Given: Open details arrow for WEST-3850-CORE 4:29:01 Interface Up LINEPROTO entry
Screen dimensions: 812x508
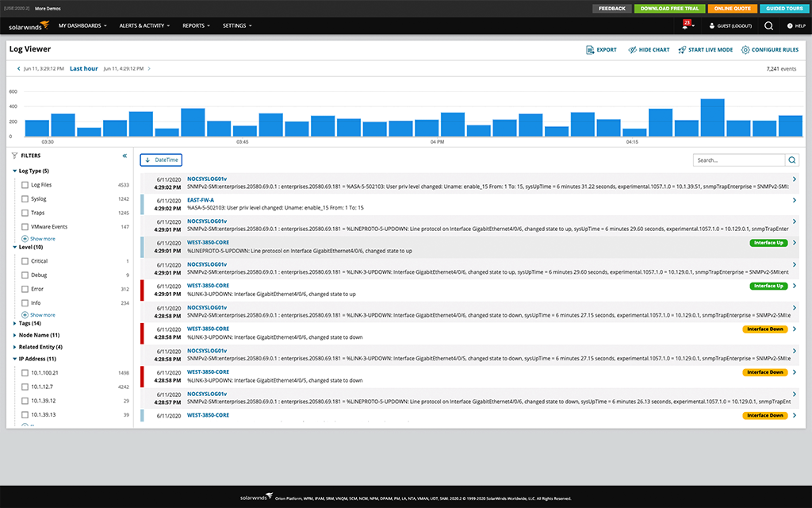Looking at the screenshot, I should click(795, 243).
